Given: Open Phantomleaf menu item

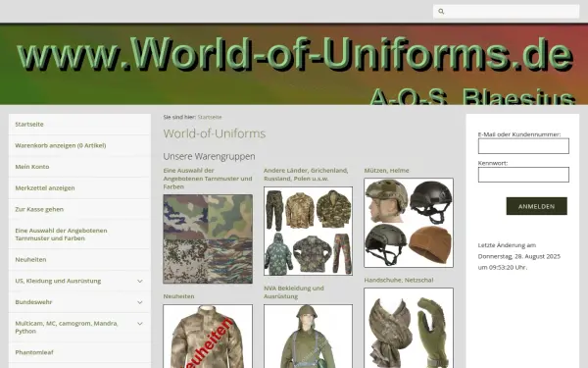Looking at the screenshot, I should [34, 352].
